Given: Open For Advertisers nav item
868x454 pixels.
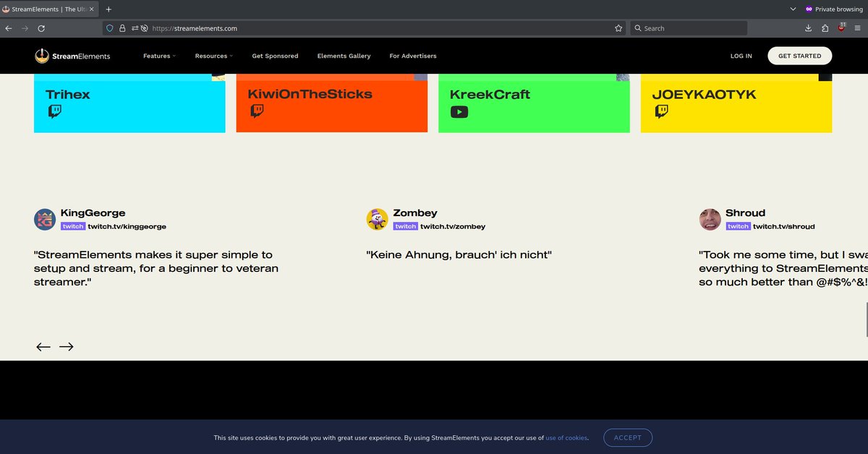Looking at the screenshot, I should pos(413,56).
